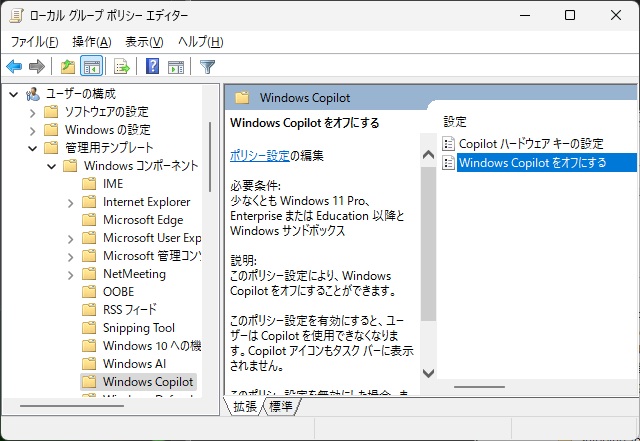The image size is (640, 441).
Task: Select the Internet Explorer tree folder
Action: coord(147,202)
